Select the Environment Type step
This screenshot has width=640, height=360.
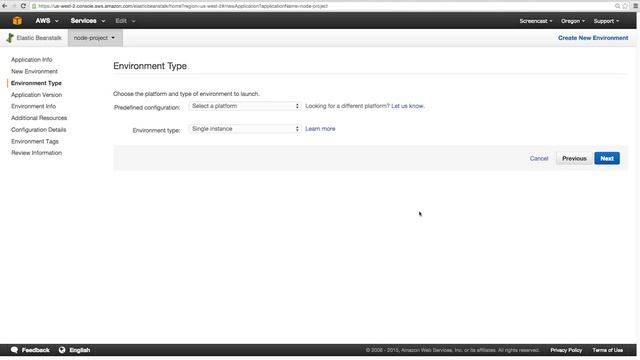36,83
